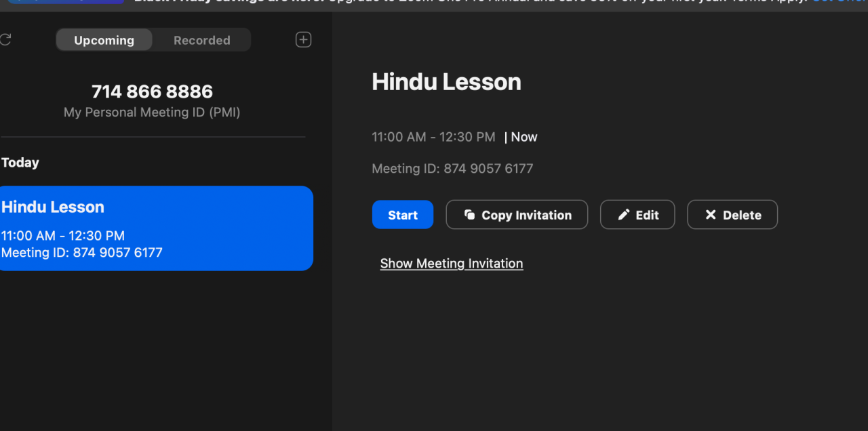Select the Hindu Lesson card in list
Image resolution: width=868 pixels, height=431 pixels.
tap(156, 228)
